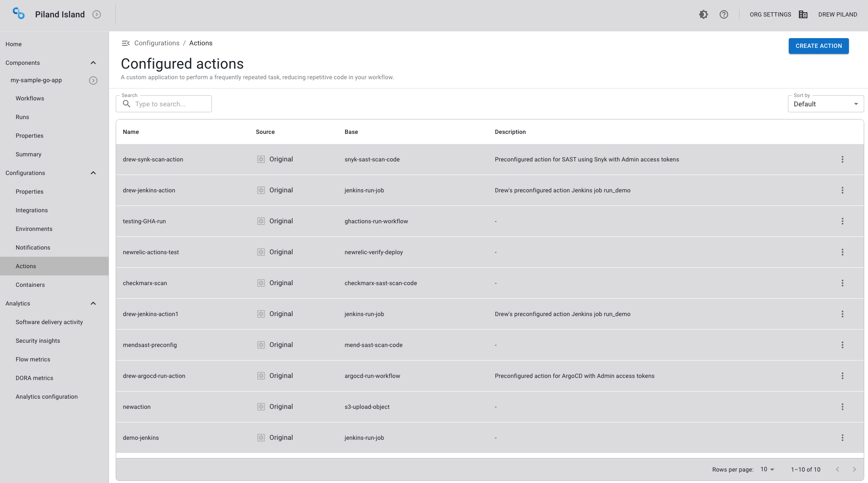Open the Sort by Default dropdown
The image size is (868, 483).
(x=825, y=104)
